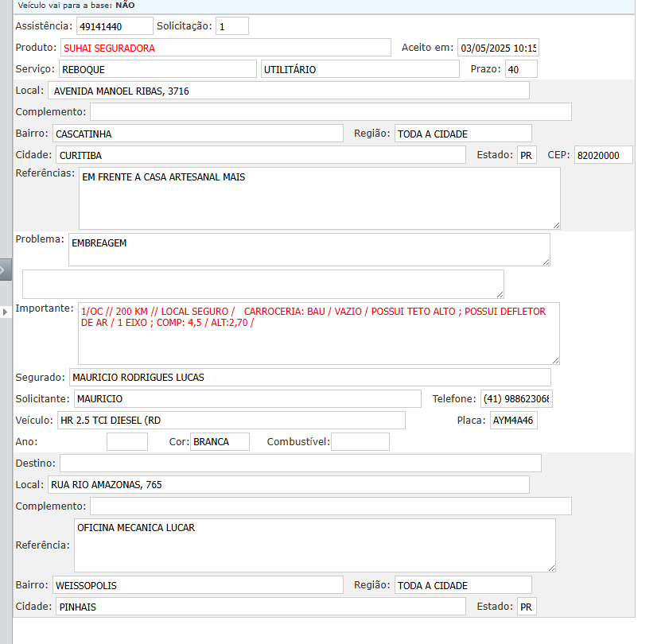Click the Produto field showing SUHAI SEGURADORA
This screenshot has height=644, width=665.
coord(226,48)
